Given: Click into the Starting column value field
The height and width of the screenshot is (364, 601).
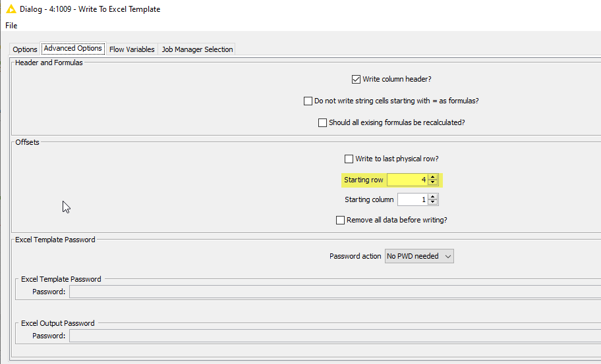Looking at the screenshot, I should pos(411,199).
